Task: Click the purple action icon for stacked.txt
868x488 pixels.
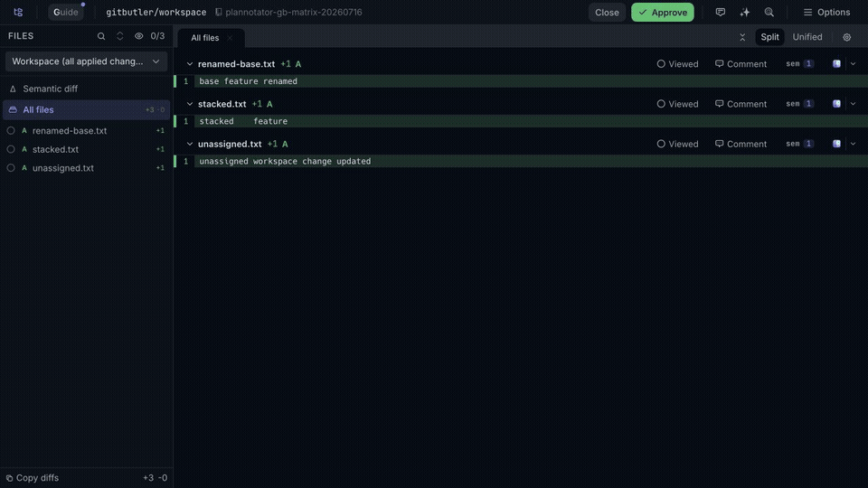Action: pos(836,103)
